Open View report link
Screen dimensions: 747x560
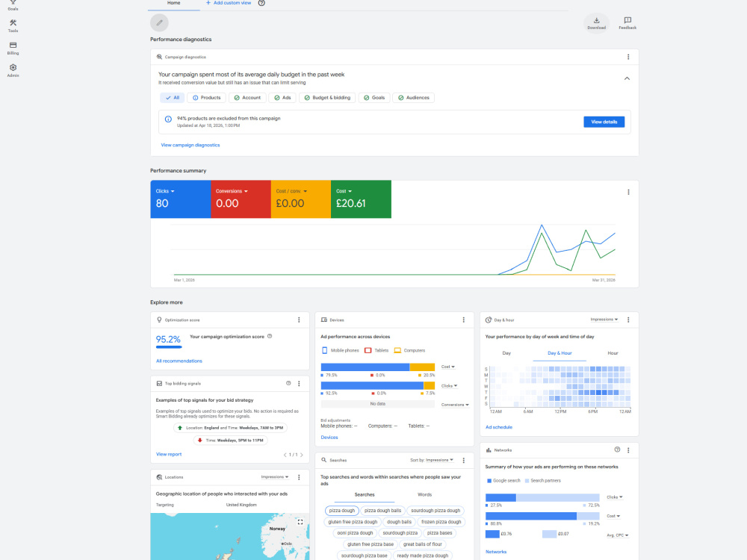[169, 454]
